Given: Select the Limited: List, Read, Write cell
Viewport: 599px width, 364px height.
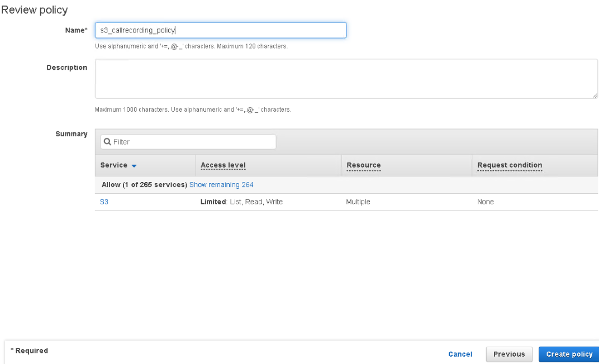Looking at the screenshot, I should click(241, 202).
